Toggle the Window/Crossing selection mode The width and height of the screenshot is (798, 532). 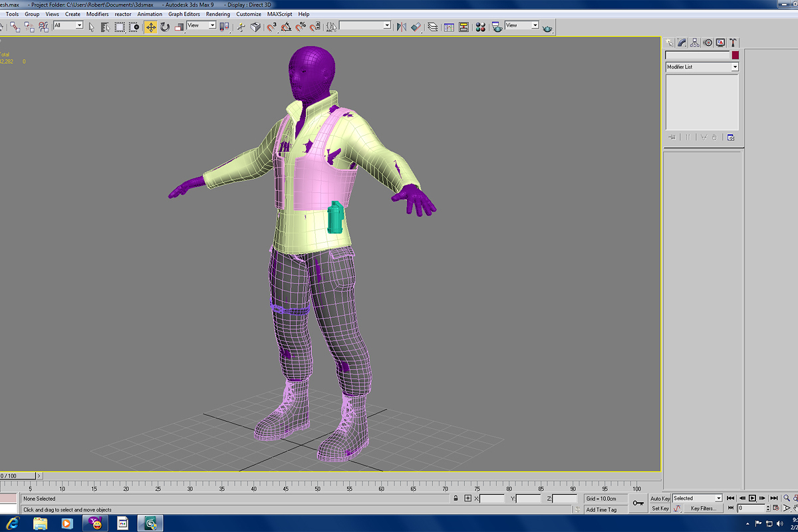(134, 27)
